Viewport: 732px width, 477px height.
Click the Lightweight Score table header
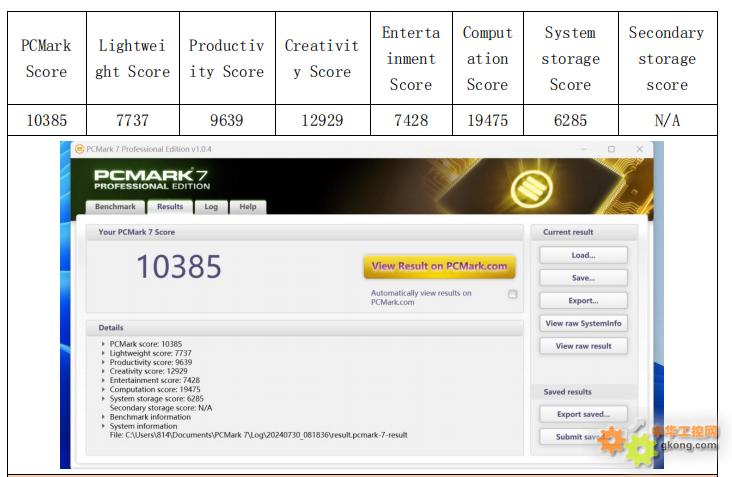coord(133,58)
